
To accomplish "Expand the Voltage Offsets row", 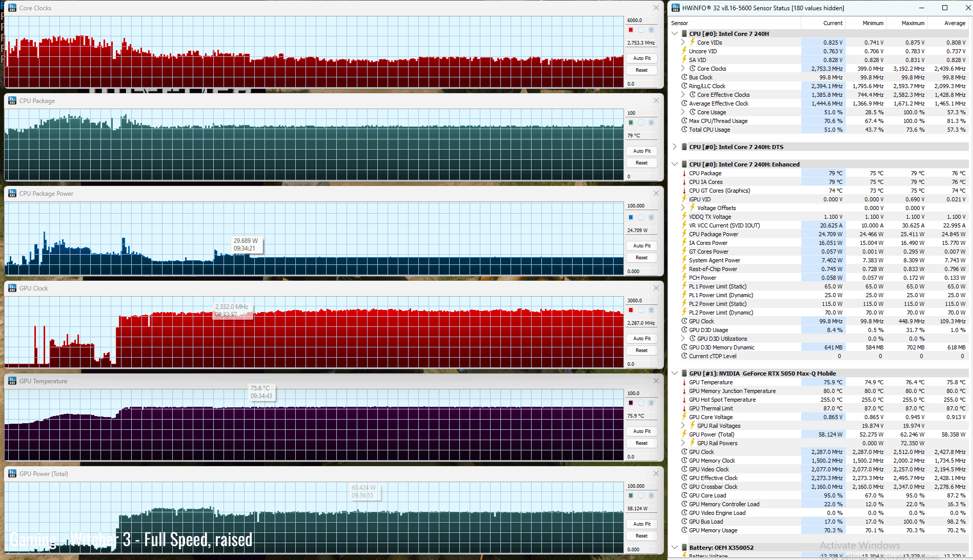I will point(683,208).
